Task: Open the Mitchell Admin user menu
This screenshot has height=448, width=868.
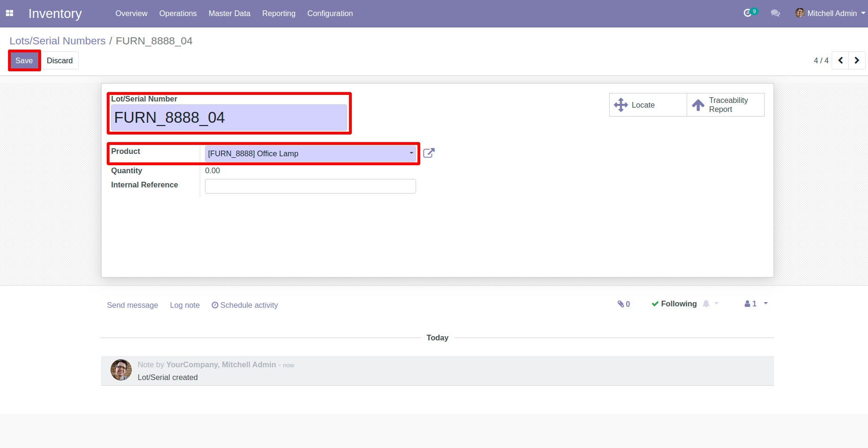Action: click(x=830, y=13)
